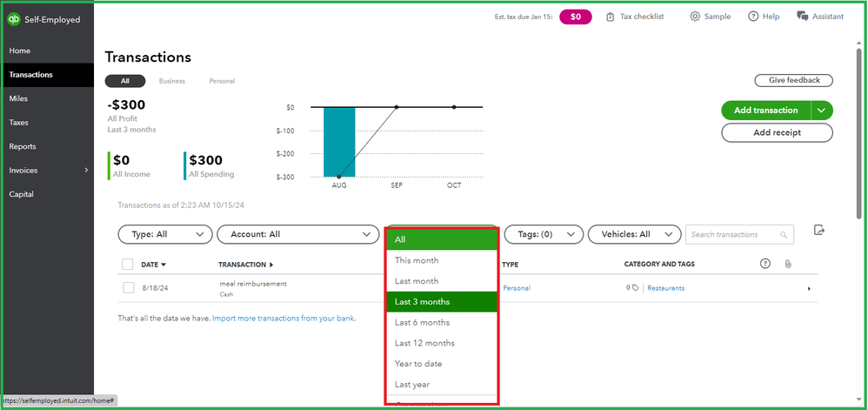Viewport: 868px width, 410px height.
Task: Click the paperclip attachment column icon
Action: 787,265
